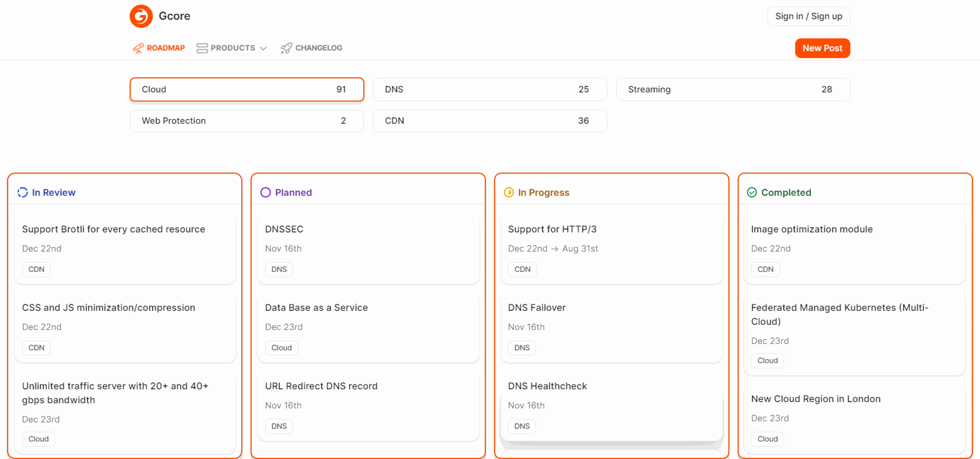The width and height of the screenshot is (980, 459).
Task: Select the Streaming category filter
Action: pos(733,89)
